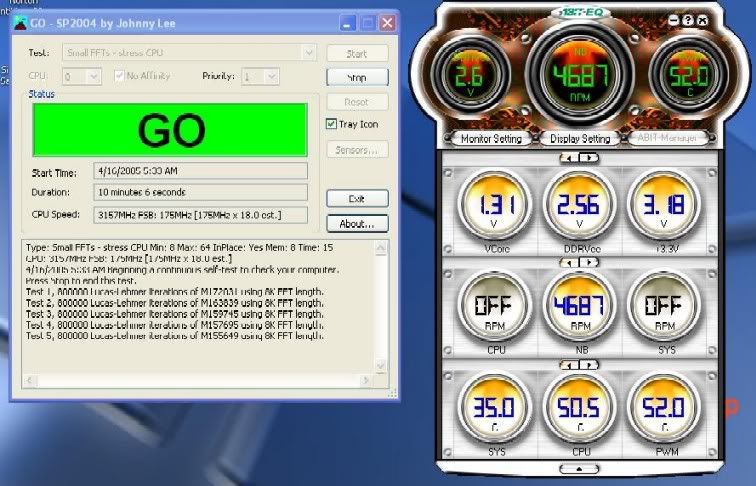Click log line 'Test 1, 800000 Lucas-Lehmer'

click(x=175, y=292)
